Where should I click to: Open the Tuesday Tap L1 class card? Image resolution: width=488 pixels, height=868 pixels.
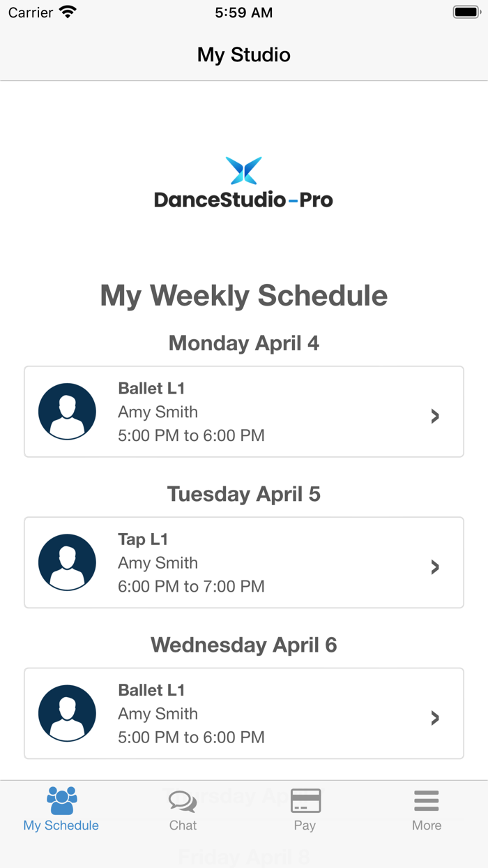click(243, 562)
